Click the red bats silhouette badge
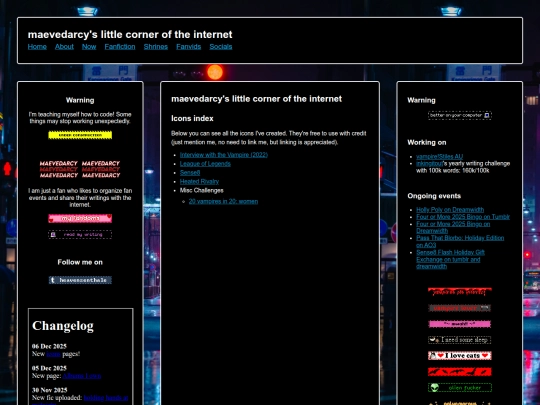The image size is (540, 405). (459, 372)
